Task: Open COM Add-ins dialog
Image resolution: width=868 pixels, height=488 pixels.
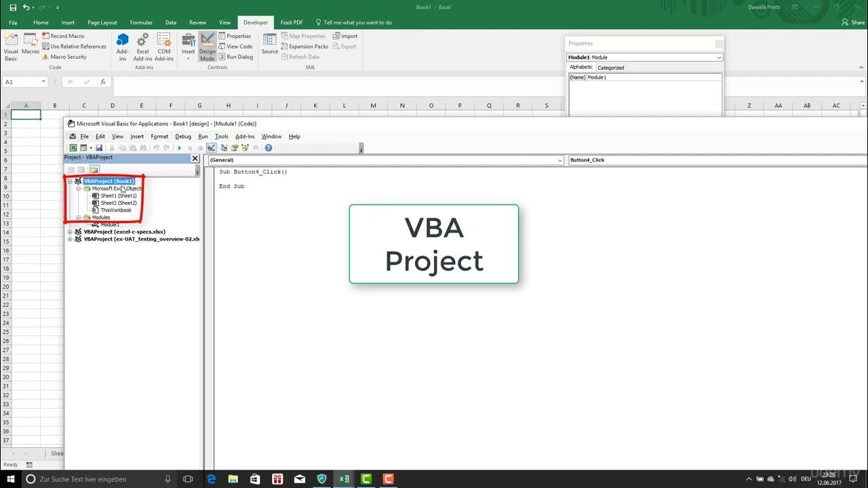Action: [x=164, y=47]
